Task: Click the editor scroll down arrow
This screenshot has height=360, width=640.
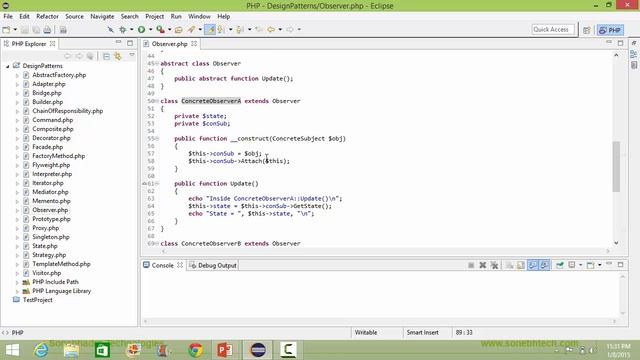Action: (x=616, y=243)
